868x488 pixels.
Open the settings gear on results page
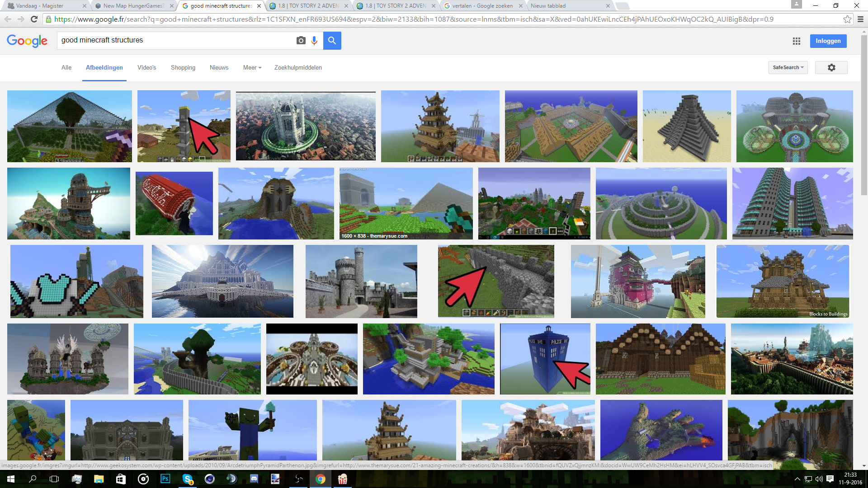coord(831,67)
